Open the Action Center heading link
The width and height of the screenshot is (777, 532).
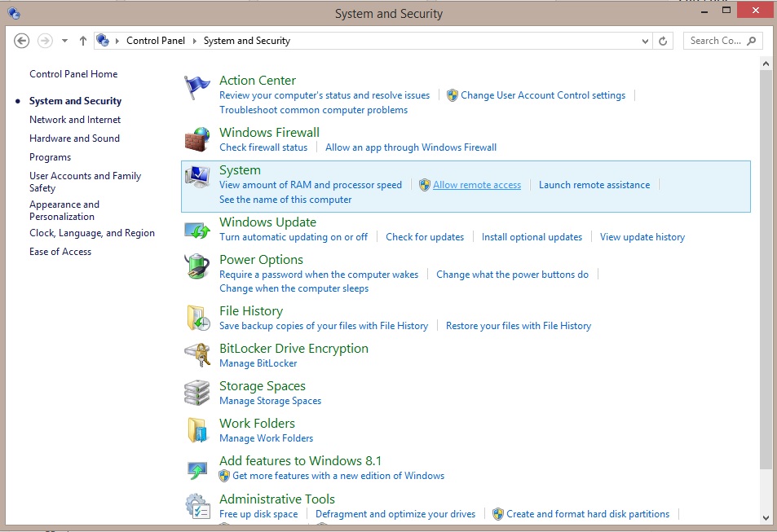coord(258,80)
